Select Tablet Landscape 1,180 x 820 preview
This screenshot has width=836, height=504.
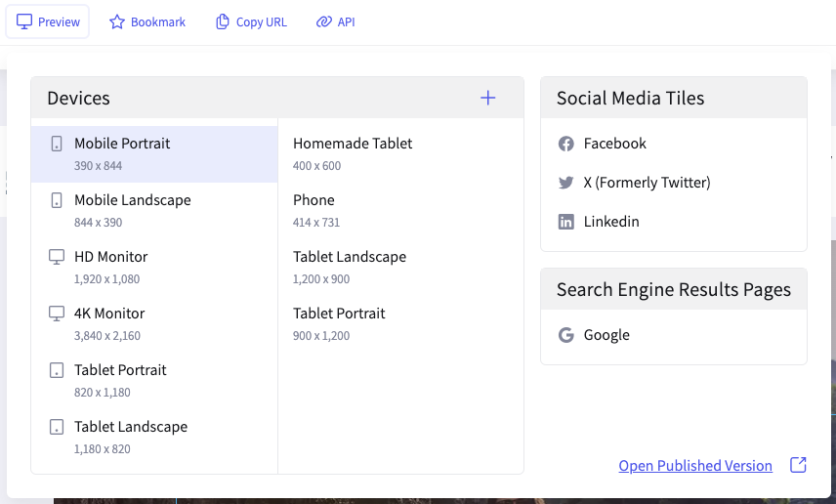[131, 437]
